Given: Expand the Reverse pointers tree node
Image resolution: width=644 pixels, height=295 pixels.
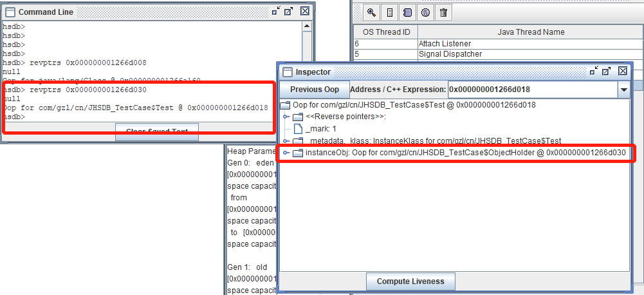Looking at the screenshot, I should 287,117.
